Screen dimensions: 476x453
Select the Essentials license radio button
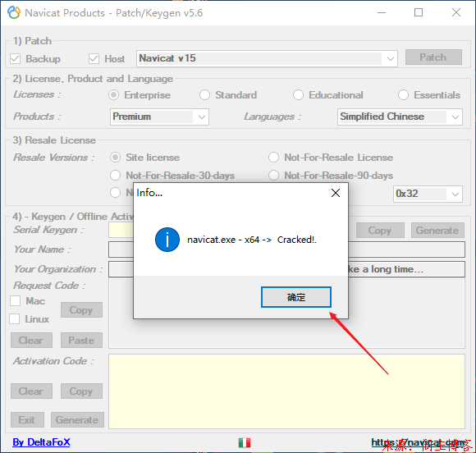click(403, 95)
